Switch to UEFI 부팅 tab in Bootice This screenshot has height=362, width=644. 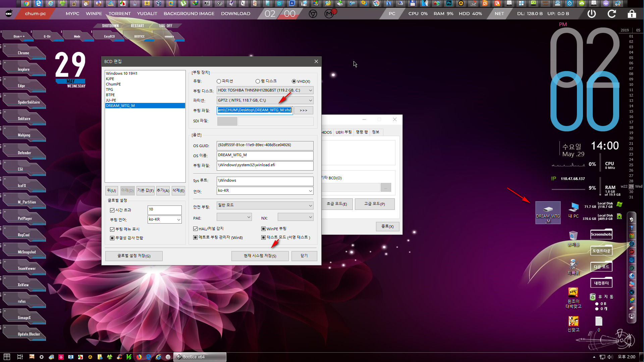343,132
